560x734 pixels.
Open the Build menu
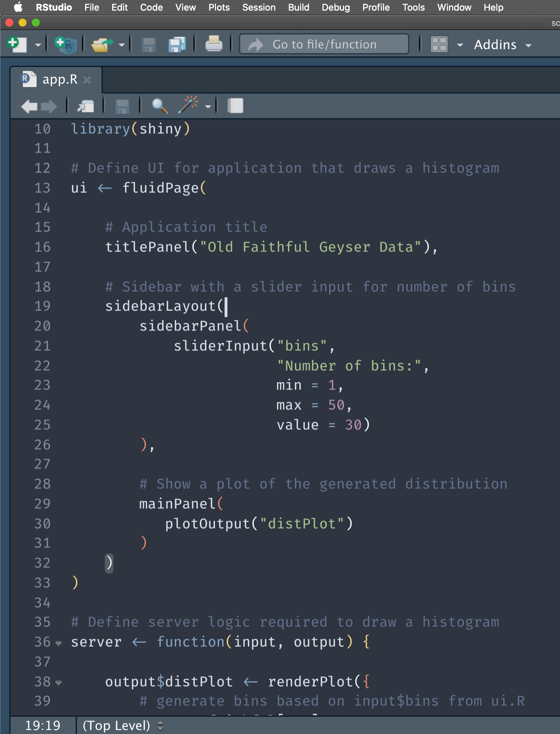coord(298,7)
